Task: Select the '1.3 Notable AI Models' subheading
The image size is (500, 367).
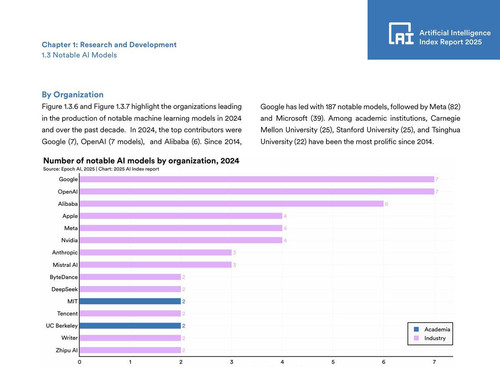Action: [x=79, y=55]
